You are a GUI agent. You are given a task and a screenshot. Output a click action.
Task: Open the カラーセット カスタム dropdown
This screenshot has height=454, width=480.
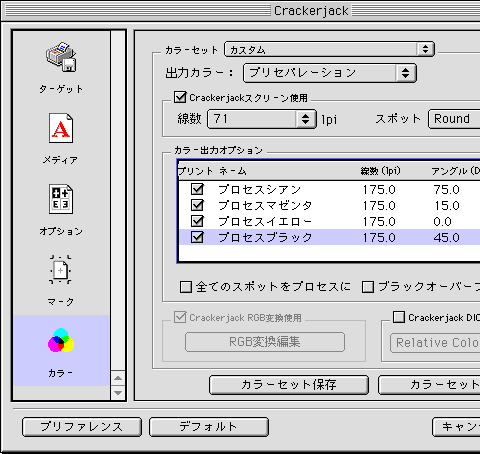pos(329,49)
